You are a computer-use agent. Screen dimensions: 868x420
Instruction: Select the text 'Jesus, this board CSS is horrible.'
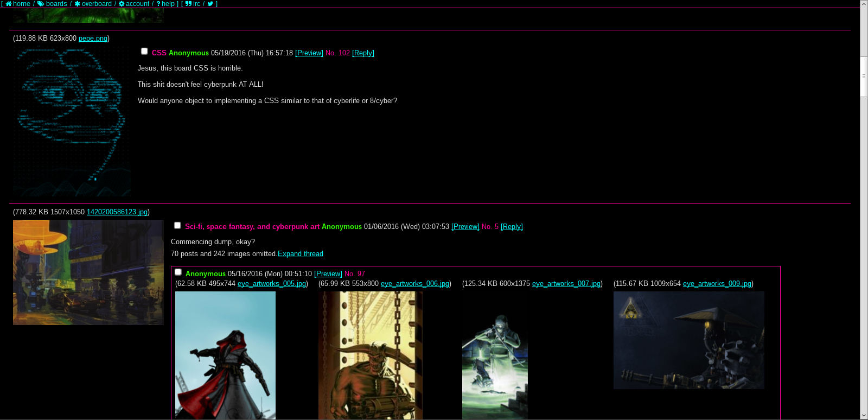coord(190,68)
